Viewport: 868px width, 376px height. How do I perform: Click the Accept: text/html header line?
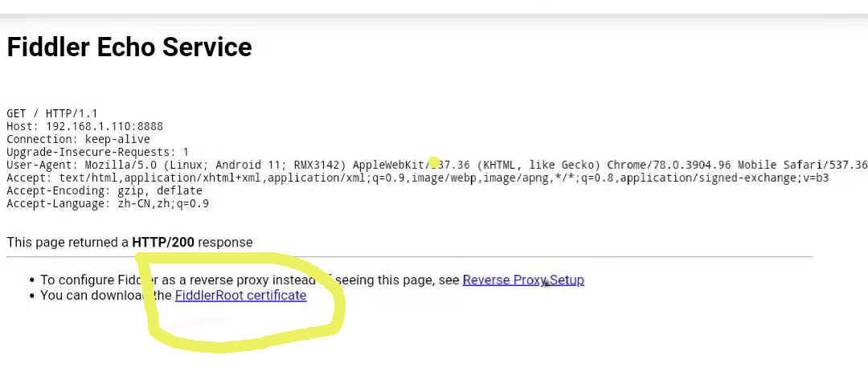[417, 178]
